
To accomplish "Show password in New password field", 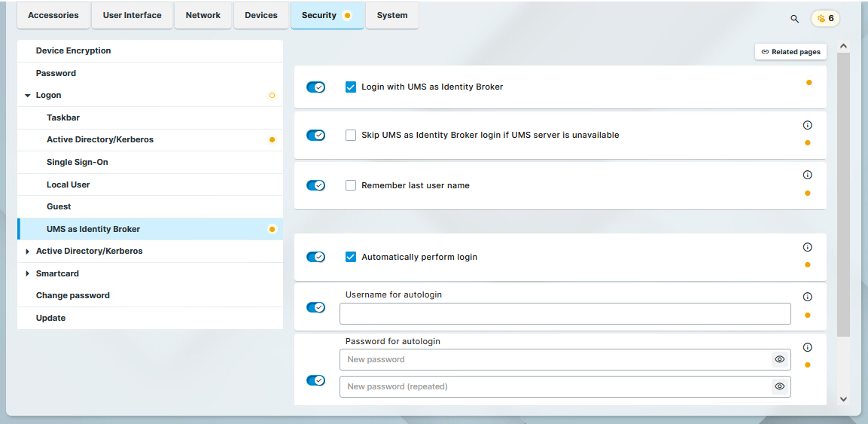I will [x=780, y=359].
